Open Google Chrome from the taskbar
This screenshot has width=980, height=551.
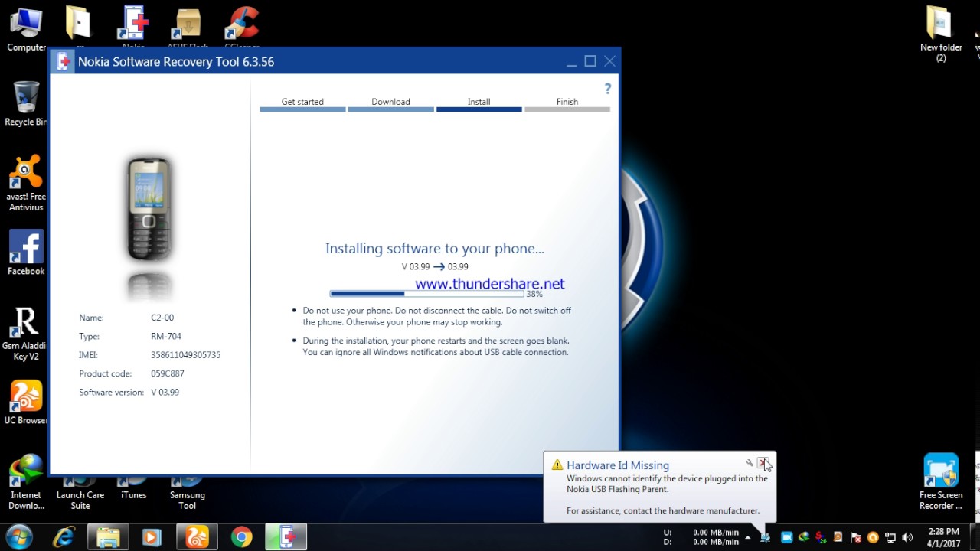click(x=241, y=537)
